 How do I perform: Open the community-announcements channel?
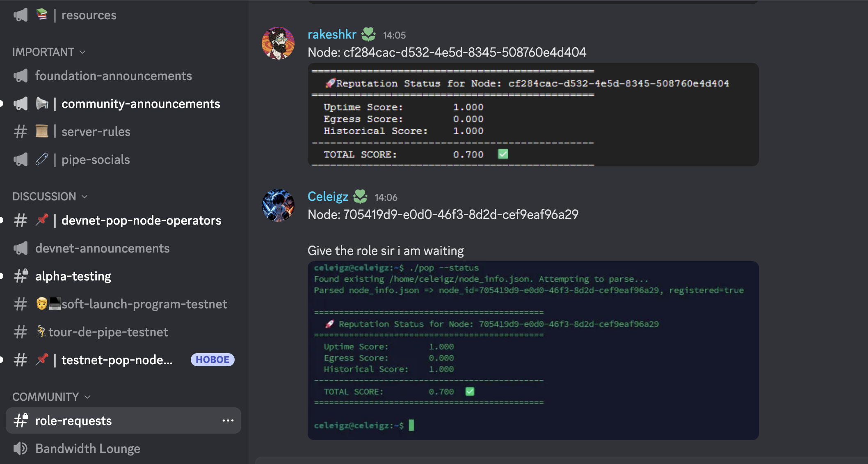click(140, 104)
